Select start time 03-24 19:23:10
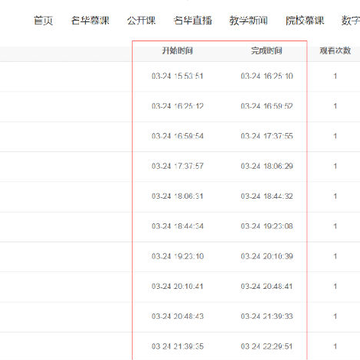Screen dimensions: 360x360 177,256
